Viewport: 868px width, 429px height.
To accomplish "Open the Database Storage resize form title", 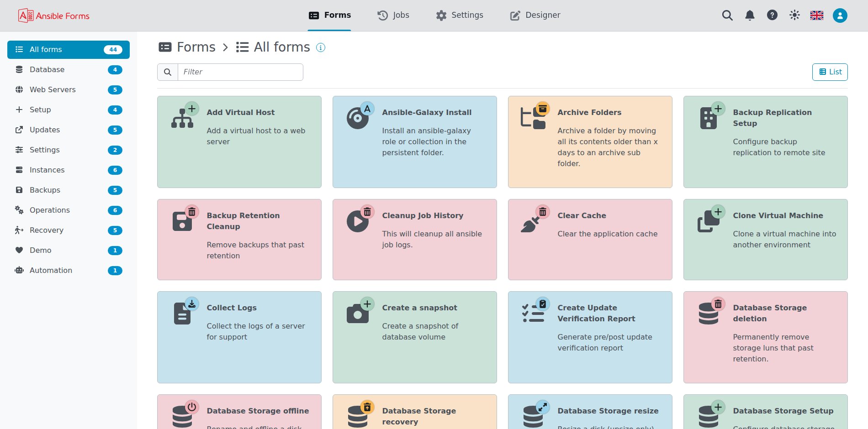I will coord(608,411).
